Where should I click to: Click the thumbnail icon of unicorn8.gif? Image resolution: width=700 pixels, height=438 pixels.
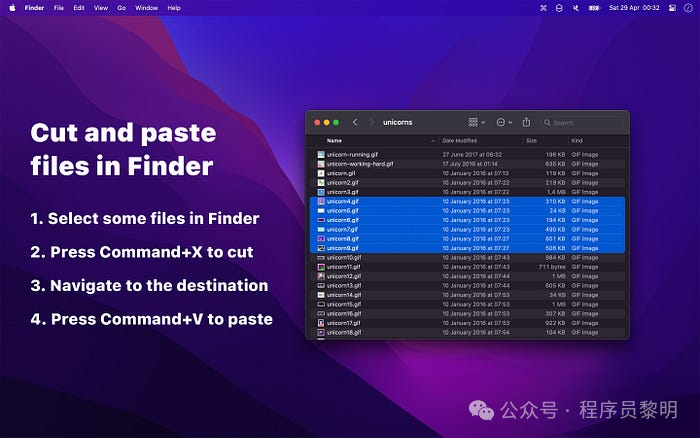(x=321, y=239)
